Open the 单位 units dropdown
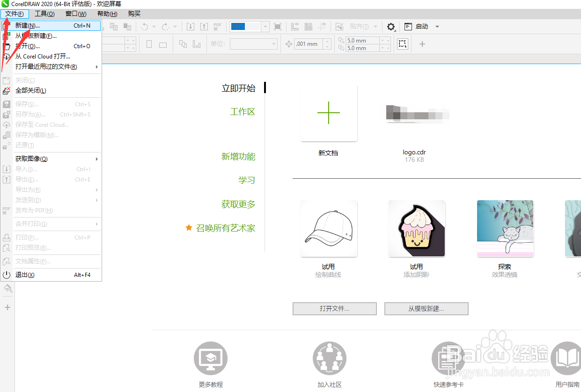Image resolution: width=581 pixels, height=392 pixels. coord(254,44)
